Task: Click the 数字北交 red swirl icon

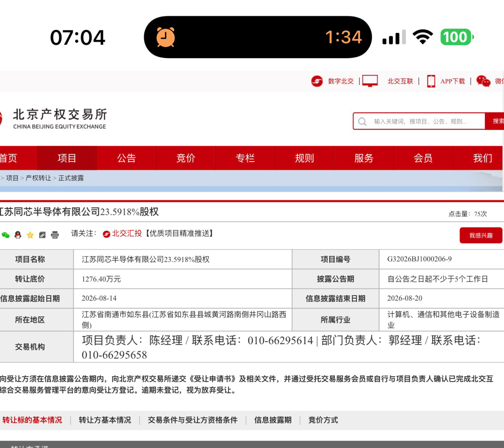Action: pyautogui.click(x=317, y=81)
